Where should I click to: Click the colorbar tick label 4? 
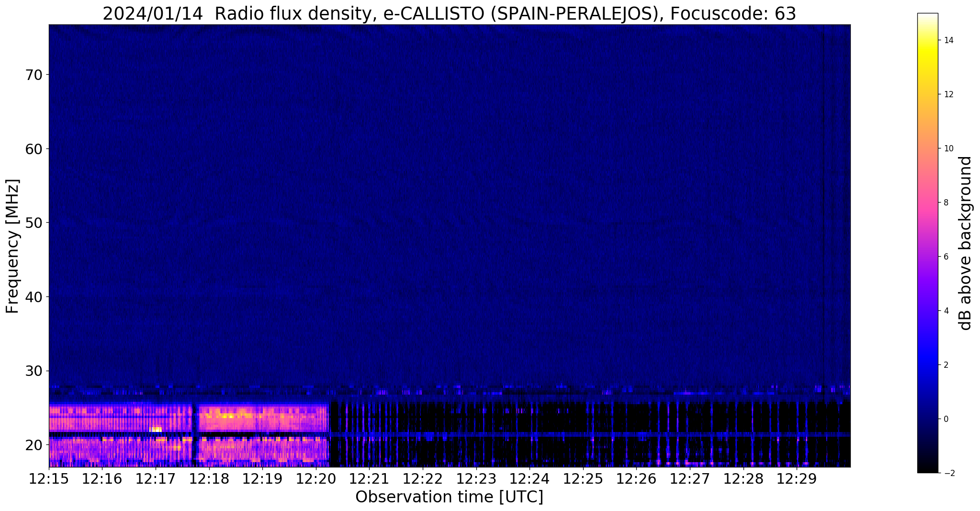(x=946, y=311)
